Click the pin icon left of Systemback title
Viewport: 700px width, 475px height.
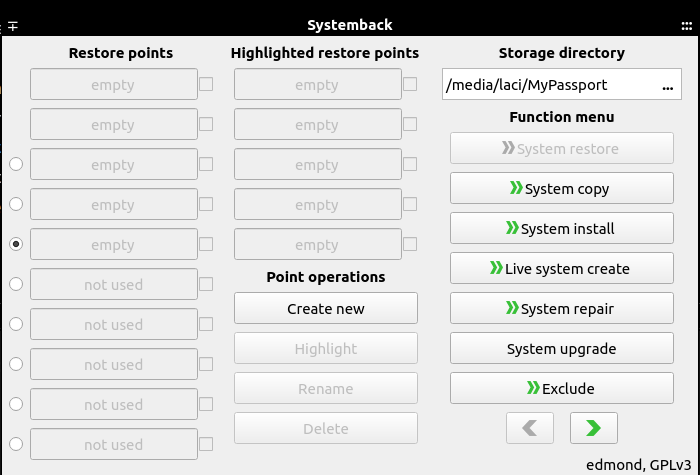tap(13, 26)
